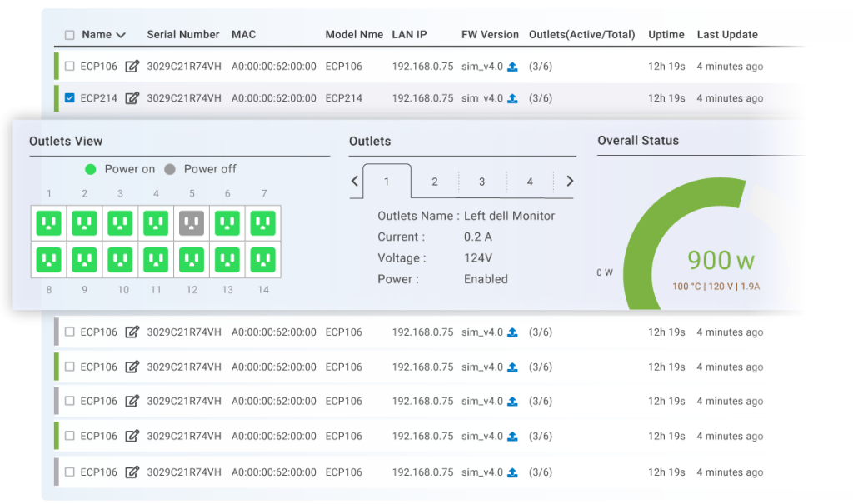
Task: Switch to outlet tab 4
Action: coord(530,181)
